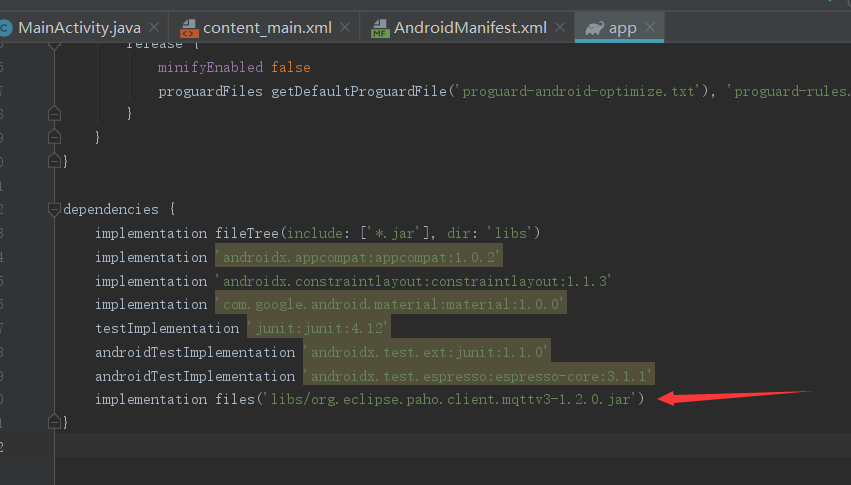The height and width of the screenshot is (485, 851).
Task: Click the dependencies keyword
Action: [111, 209]
